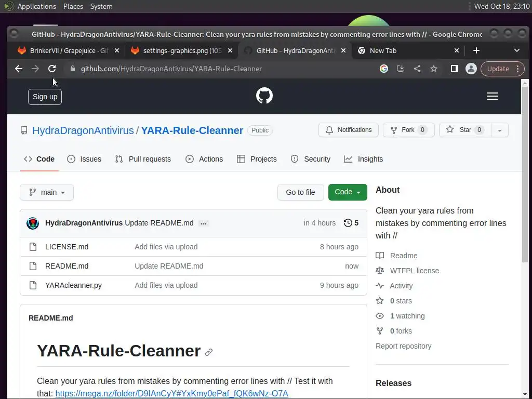Open the LICENSE.md file link
532x399 pixels.
click(x=67, y=247)
